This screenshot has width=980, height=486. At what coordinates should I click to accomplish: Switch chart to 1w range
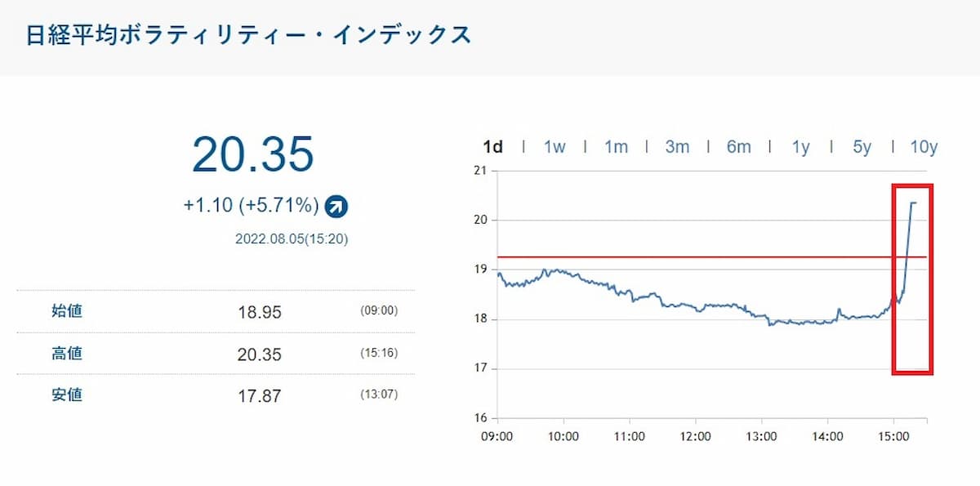point(555,147)
